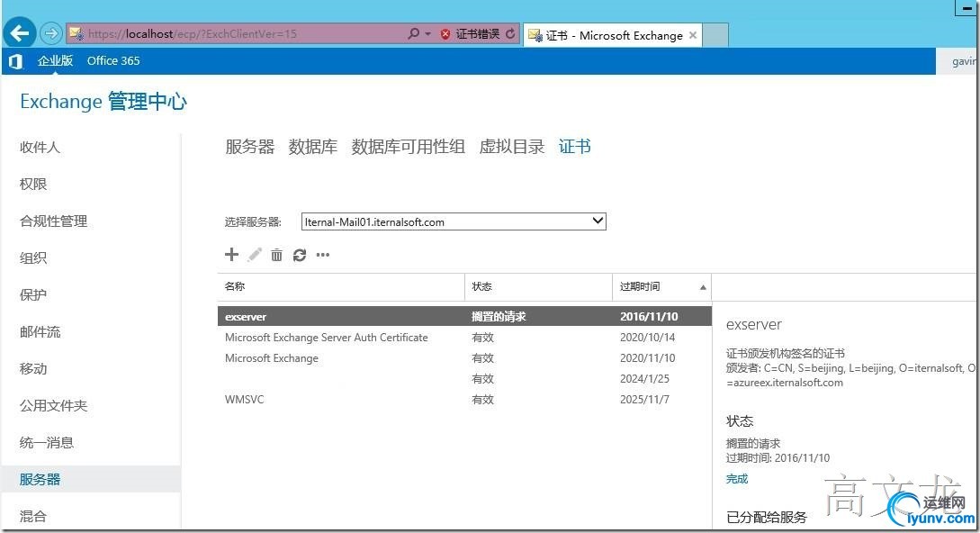Switch to the Office 365 tab
The width and height of the screenshot is (980, 533).
pos(113,60)
